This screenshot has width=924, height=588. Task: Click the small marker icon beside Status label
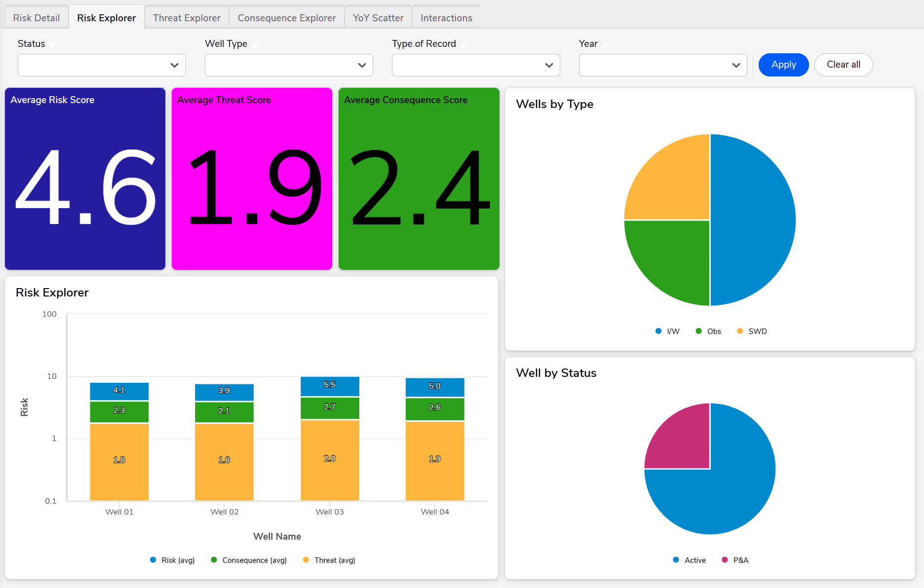[x=53, y=45]
